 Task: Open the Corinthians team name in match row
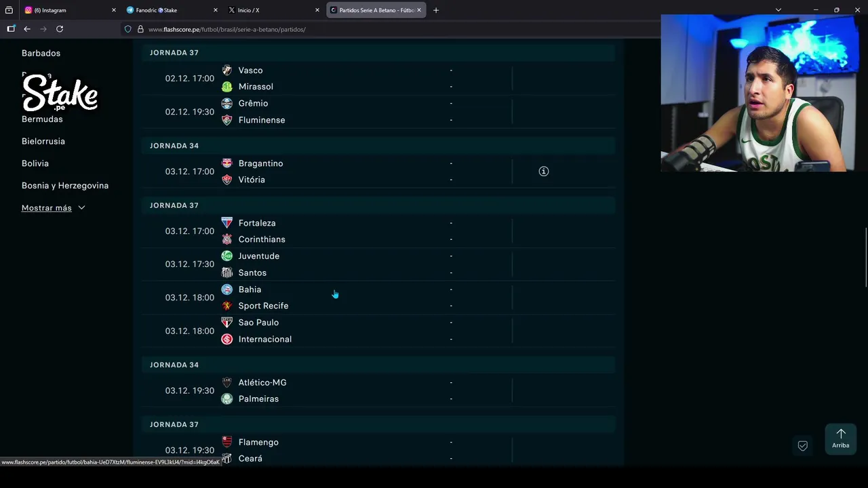(x=262, y=239)
